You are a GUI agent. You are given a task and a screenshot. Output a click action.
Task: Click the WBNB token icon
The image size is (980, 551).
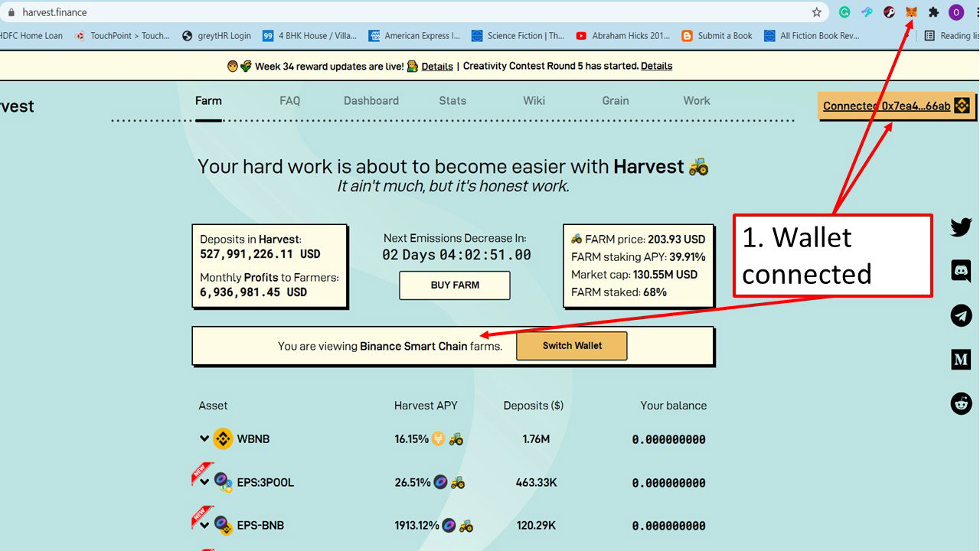(223, 439)
